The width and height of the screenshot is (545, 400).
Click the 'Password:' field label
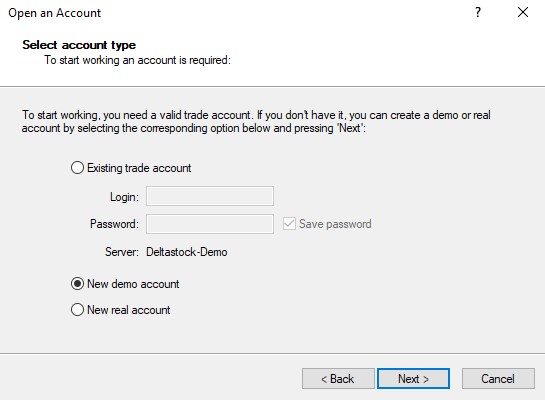point(114,224)
